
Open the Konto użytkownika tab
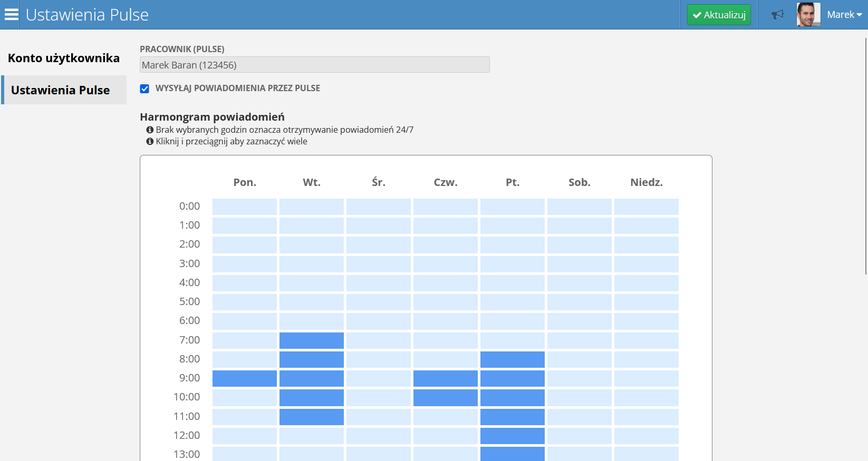tap(64, 58)
